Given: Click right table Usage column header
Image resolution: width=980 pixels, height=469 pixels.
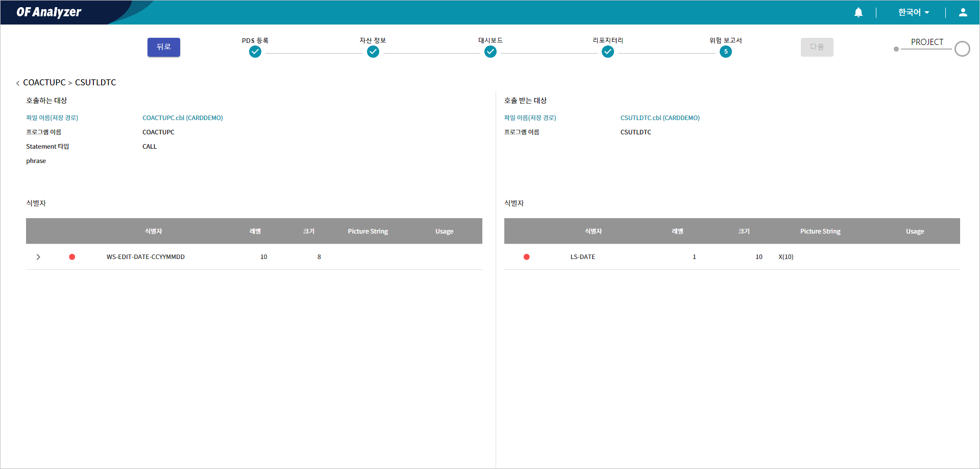Looking at the screenshot, I should 915,231.
